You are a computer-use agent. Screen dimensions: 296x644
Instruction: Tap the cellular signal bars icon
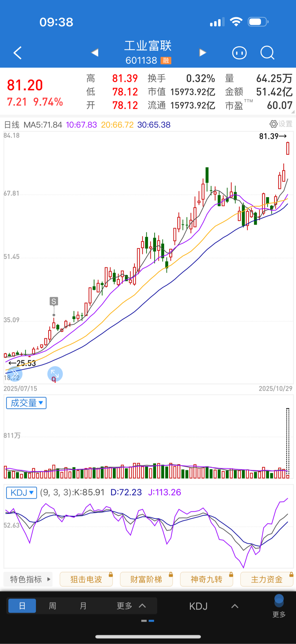click(217, 22)
